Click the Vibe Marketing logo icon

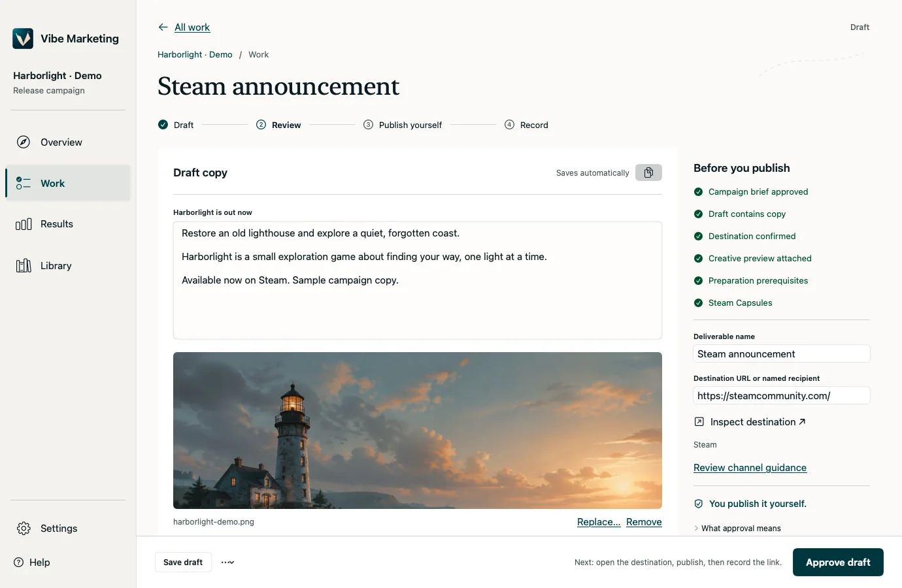(x=23, y=39)
